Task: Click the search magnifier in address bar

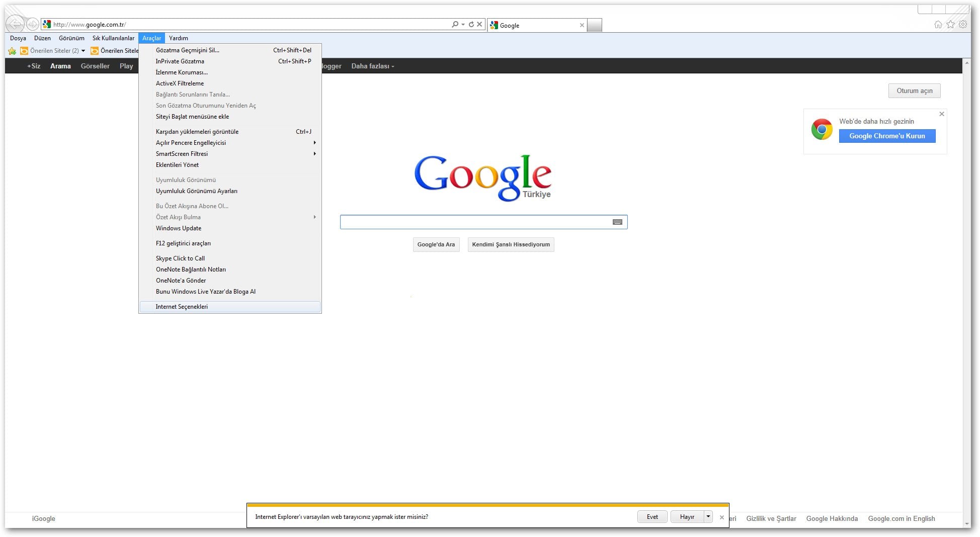Action: (x=455, y=24)
